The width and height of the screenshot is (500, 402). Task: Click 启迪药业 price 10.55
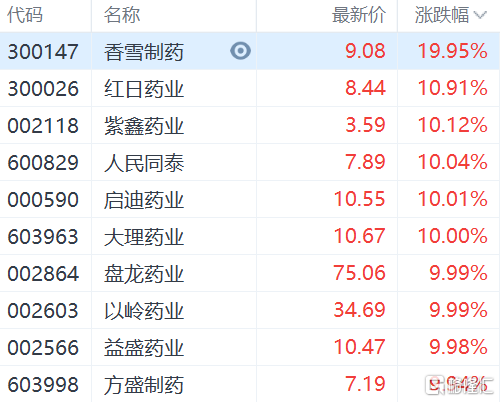[359, 199]
